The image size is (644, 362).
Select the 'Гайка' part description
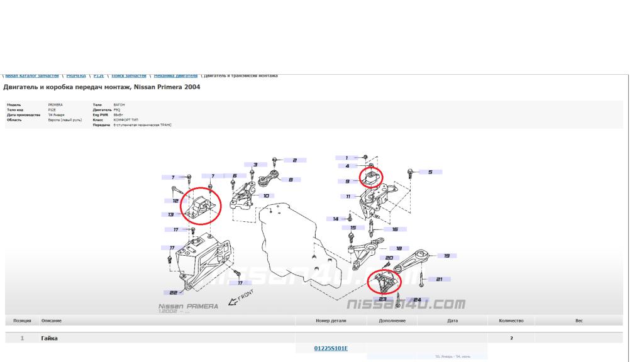click(49, 338)
